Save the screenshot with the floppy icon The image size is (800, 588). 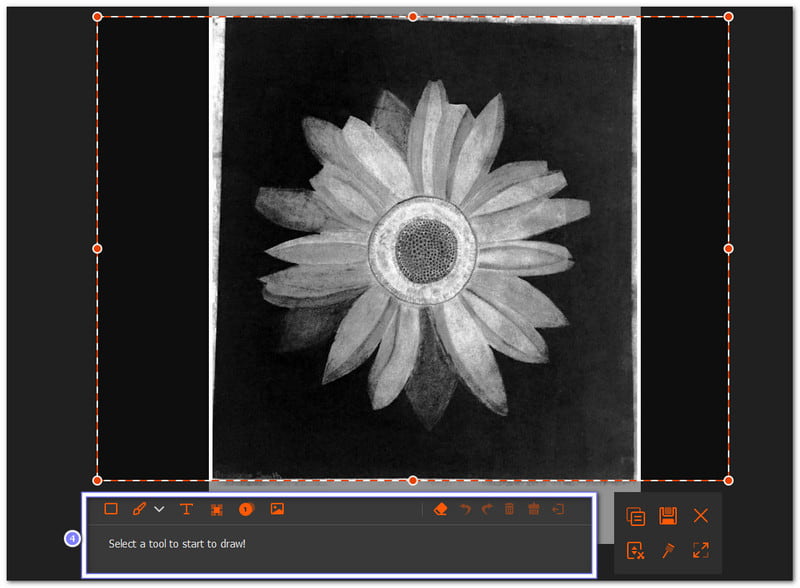tap(668, 516)
